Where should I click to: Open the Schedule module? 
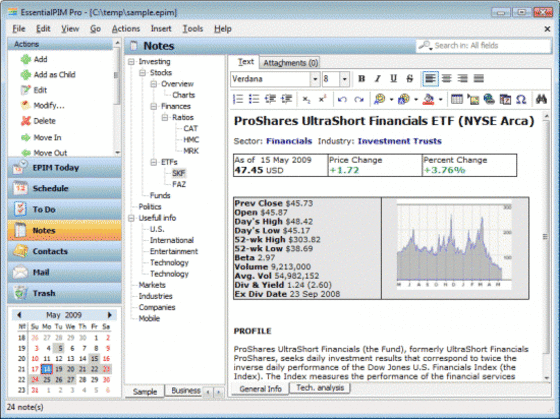(x=65, y=189)
